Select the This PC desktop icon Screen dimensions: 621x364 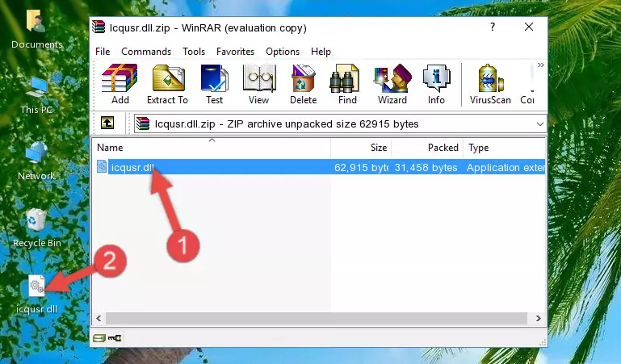pos(36,95)
